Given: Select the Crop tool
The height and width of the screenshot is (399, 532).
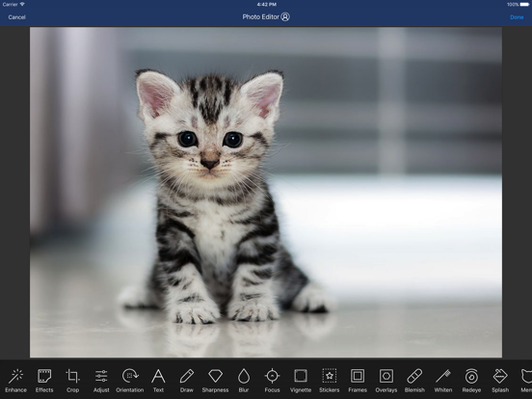Looking at the screenshot, I should 72,381.
